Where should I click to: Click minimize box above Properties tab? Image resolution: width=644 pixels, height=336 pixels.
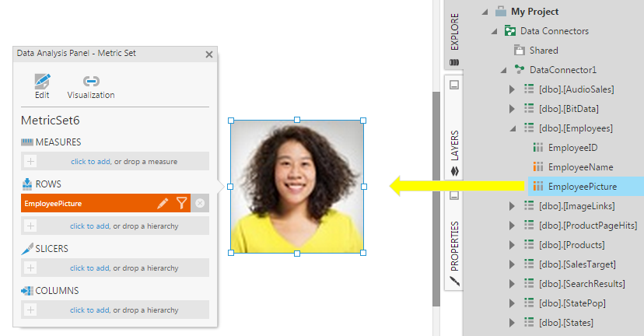(454, 195)
